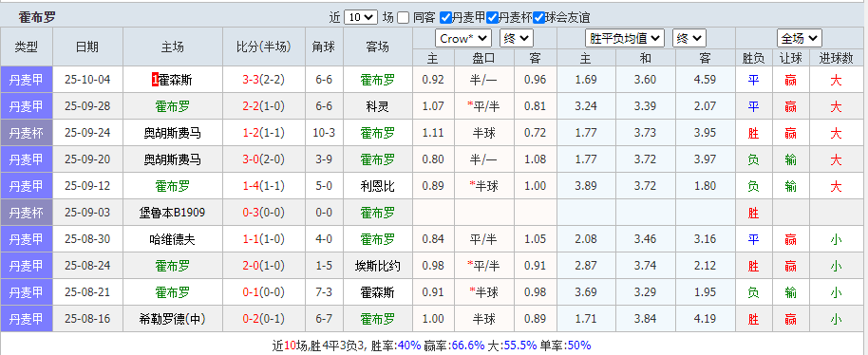Open the 0-3 score of the 25-09-03 match
This screenshot has height=355, width=868.
[252, 213]
